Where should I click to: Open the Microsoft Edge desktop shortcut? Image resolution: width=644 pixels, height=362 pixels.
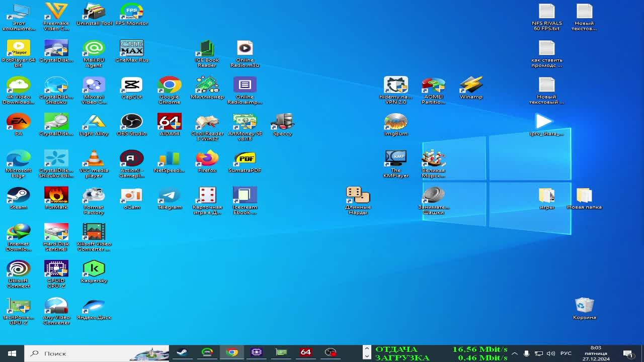(19, 164)
